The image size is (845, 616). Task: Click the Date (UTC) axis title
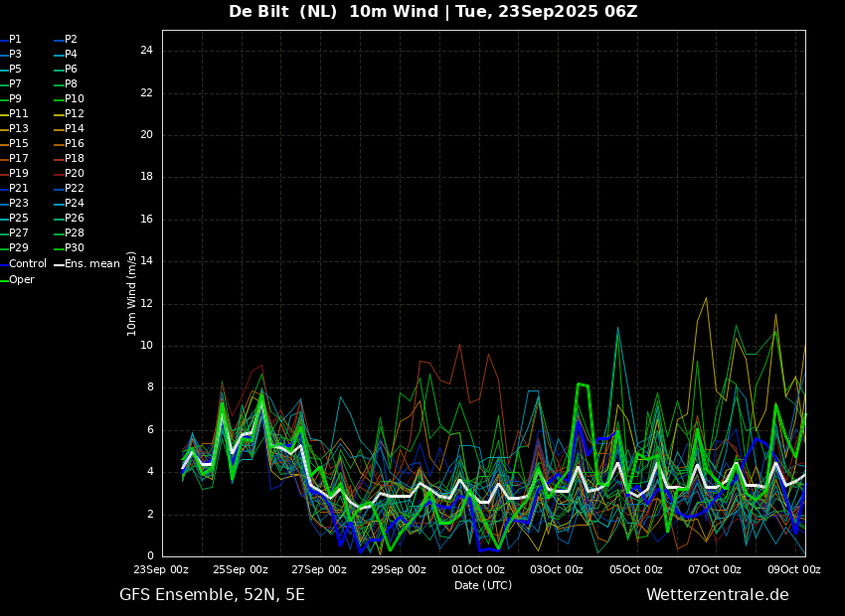(483, 585)
